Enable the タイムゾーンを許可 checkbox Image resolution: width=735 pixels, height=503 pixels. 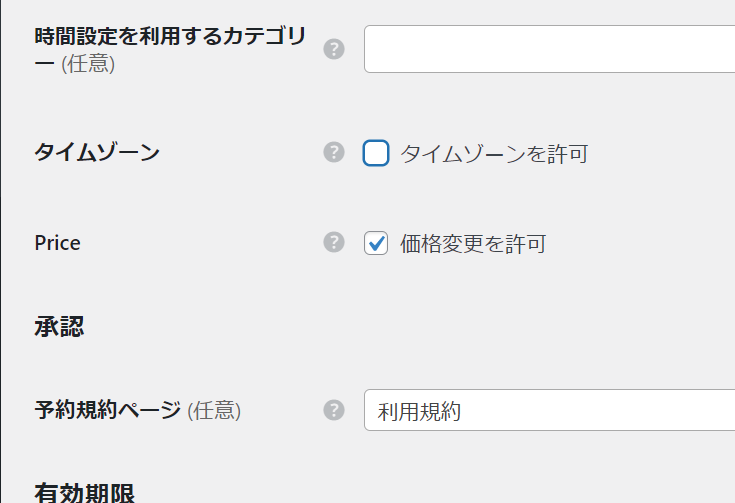(376, 153)
